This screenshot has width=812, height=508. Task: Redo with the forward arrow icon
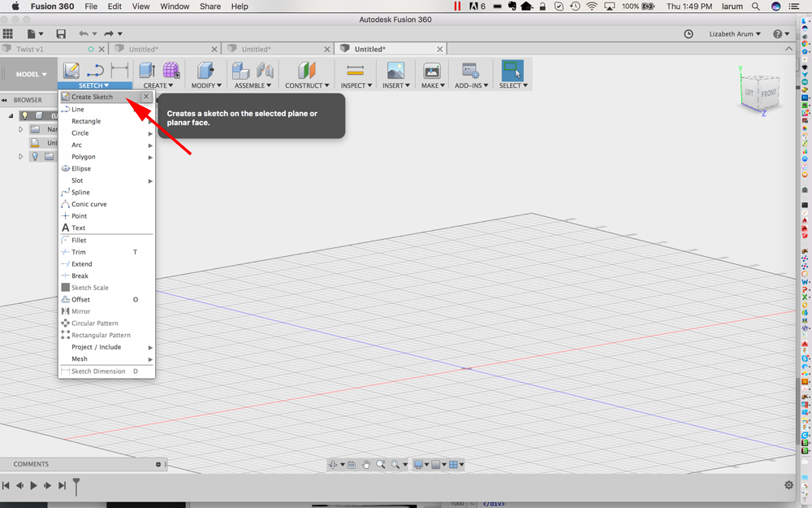pos(109,33)
